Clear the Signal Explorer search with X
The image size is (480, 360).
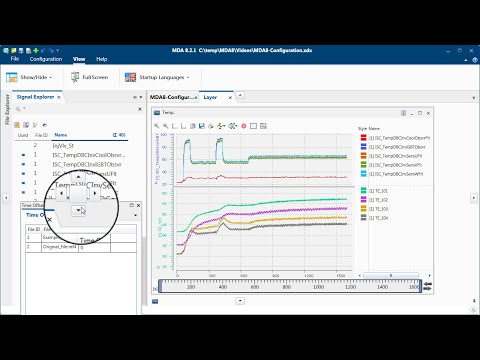[x=140, y=109]
